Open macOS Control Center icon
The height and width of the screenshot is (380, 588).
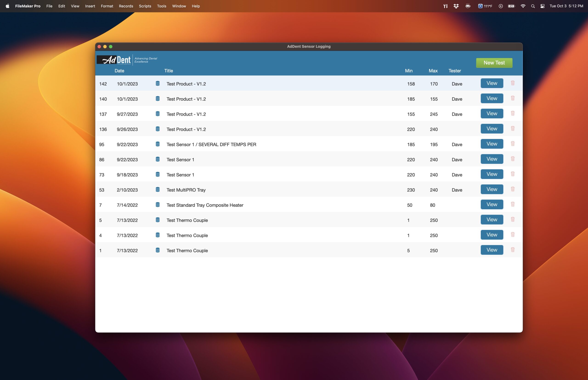(542, 6)
